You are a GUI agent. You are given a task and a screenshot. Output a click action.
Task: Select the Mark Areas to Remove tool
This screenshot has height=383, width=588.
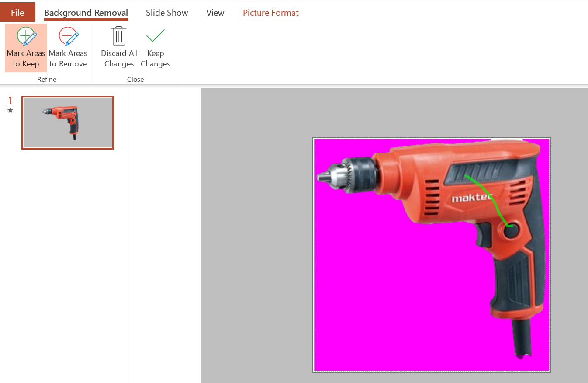pyautogui.click(x=68, y=48)
